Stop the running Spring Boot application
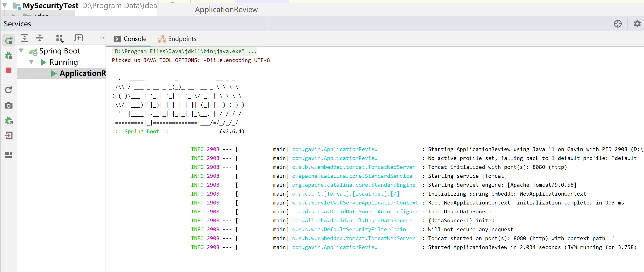The width and height of the screenshot is (644, 272). click(8, 70)
